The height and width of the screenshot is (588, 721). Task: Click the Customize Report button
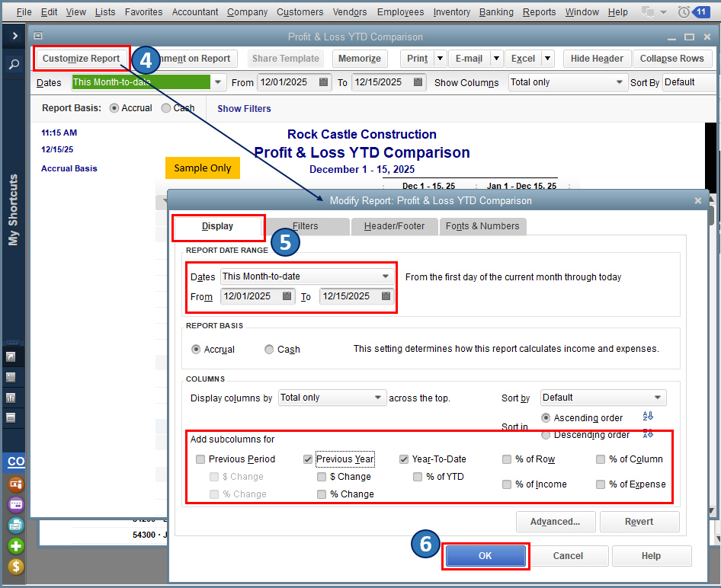[x=81, y=59]
